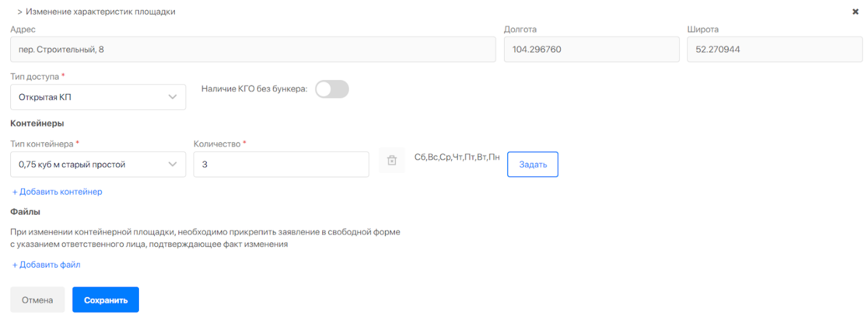Click the Сохранить button
This screenshot has height=326, width=868.
106,300
